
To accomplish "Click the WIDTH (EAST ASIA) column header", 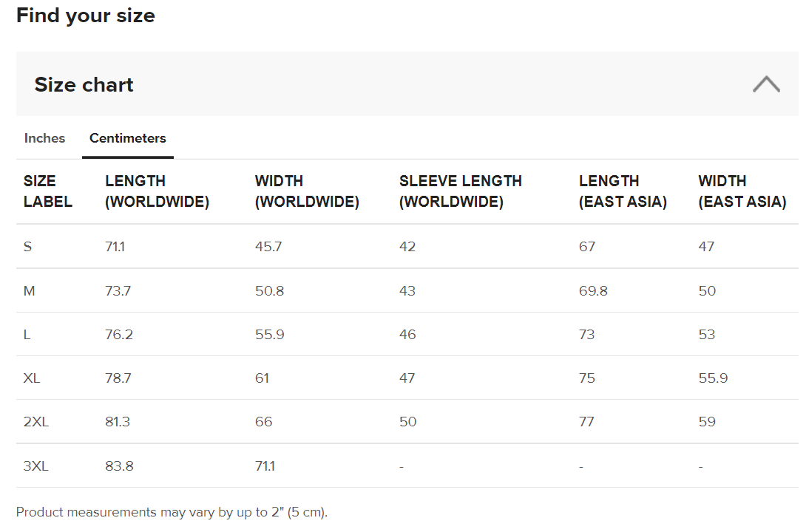I will click(x=742, y=191).
